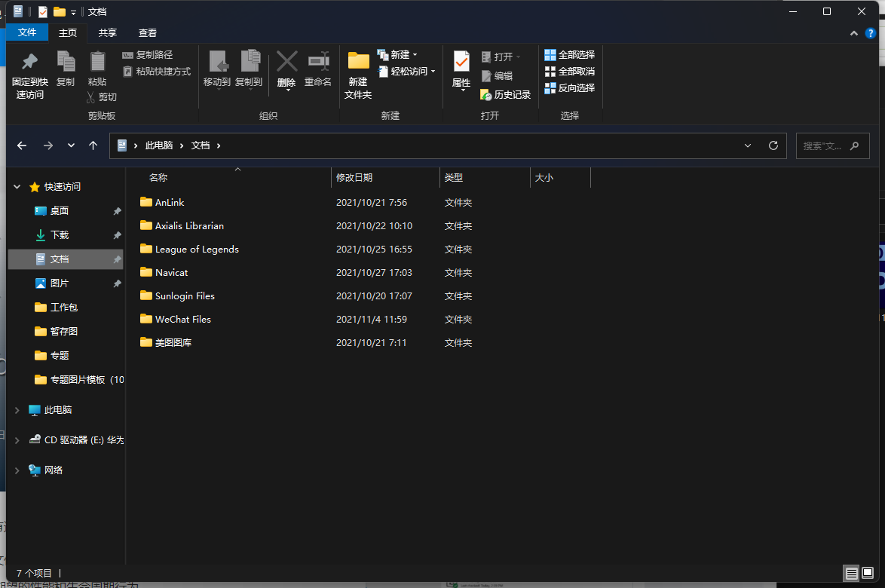Expand the 此电脑 tree node
This screenshot has width=885, height=588.
tap(17, 410)
